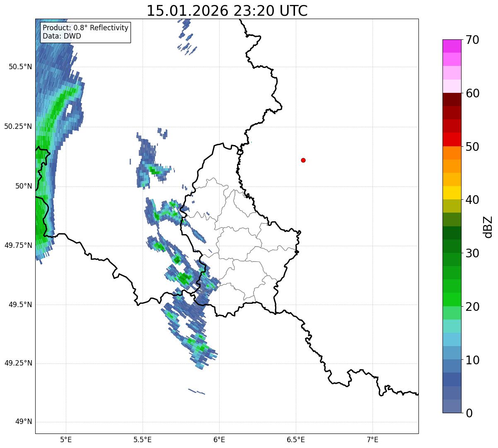Click the colorbar tick label 50
498x448 pixels.
(472, 147)
